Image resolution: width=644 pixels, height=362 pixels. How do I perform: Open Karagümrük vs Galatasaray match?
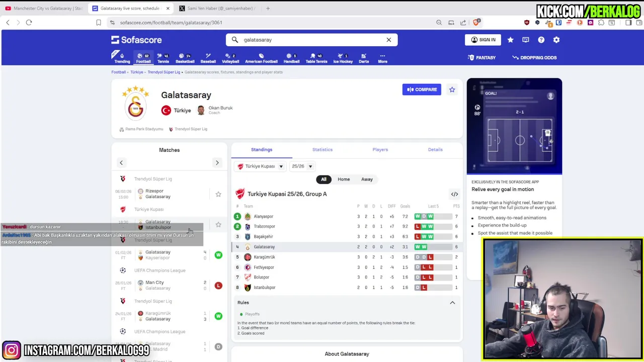[x=169, y=316]
